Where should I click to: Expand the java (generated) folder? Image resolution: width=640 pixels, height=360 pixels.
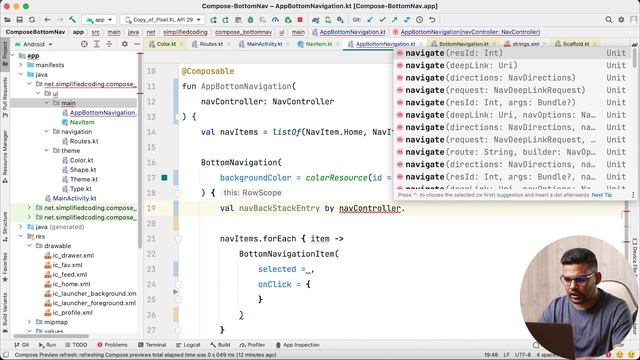point(21,227)
